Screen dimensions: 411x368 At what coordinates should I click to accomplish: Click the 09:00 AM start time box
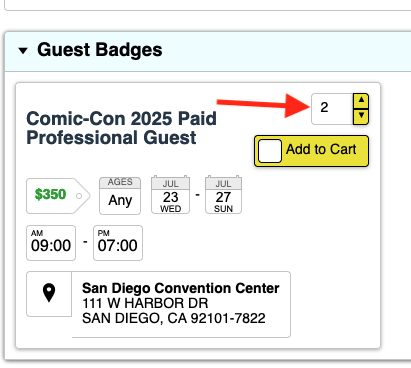pos(51,243)
